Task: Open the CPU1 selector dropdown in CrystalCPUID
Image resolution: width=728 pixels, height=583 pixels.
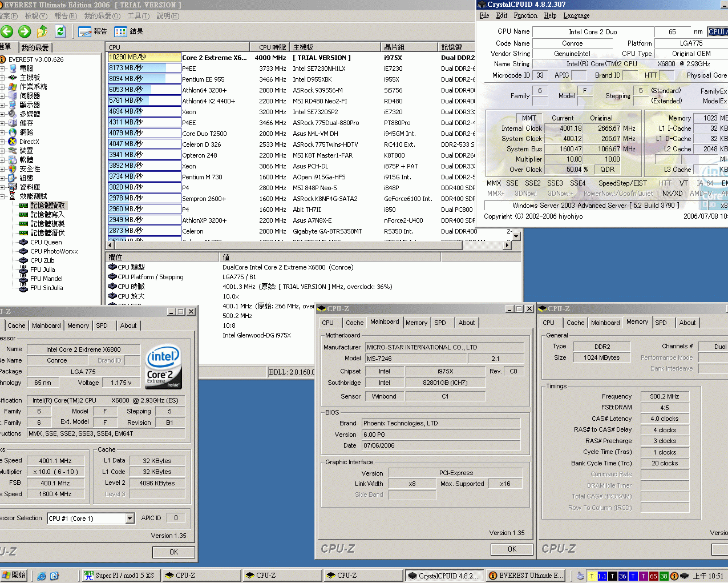Action: [x=718, y=32]
